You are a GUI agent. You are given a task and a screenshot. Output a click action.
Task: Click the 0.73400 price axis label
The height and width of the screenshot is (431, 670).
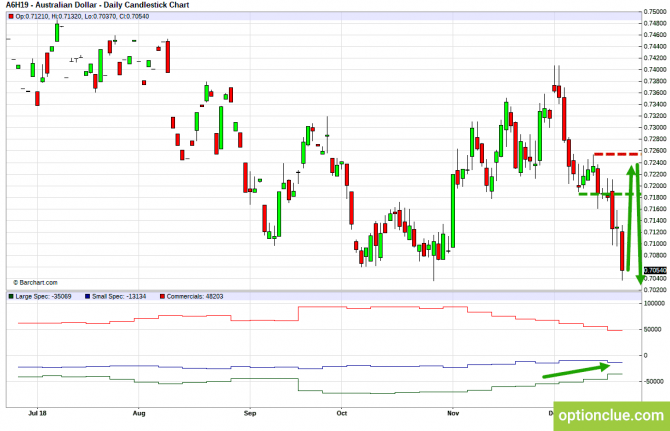point(655,104)
